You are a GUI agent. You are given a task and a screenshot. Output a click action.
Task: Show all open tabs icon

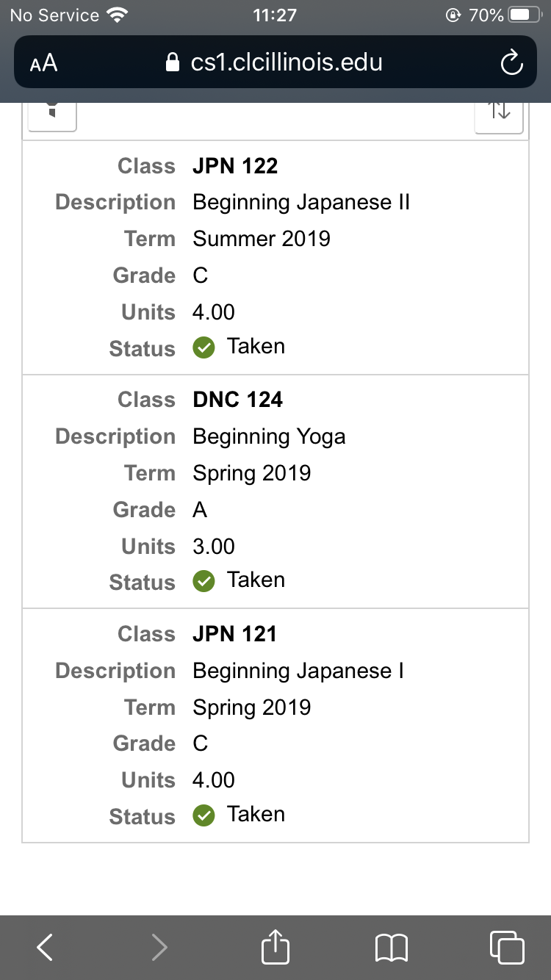(507, 948)
